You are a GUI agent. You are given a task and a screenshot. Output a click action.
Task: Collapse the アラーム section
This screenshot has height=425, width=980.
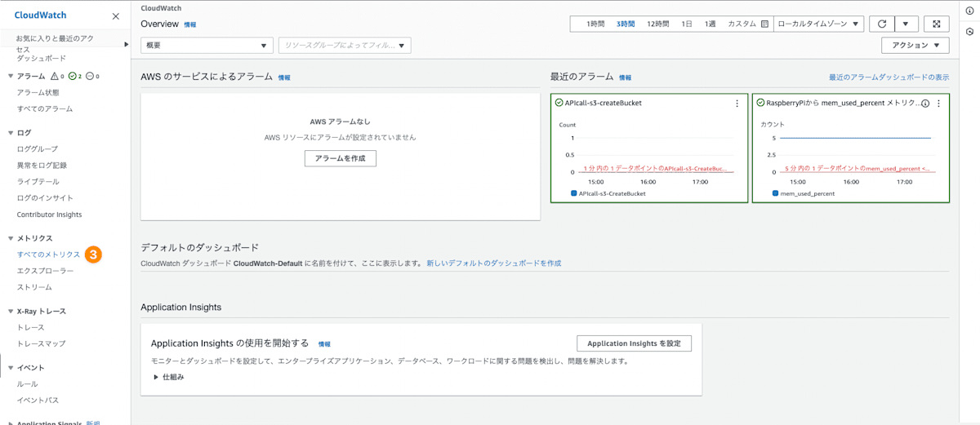[x=11, y=76]
